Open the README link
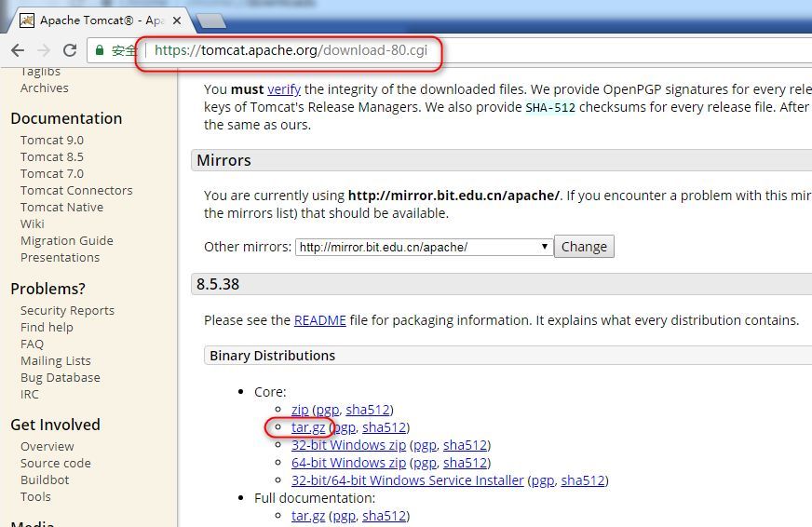812x527 pixels. tap(319, 320)
